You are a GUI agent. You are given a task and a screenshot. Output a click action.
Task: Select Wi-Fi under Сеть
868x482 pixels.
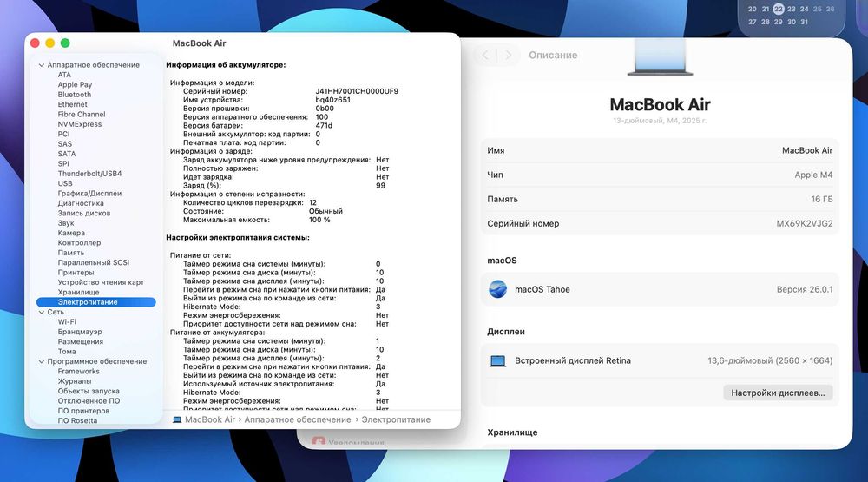click(x=67, y=322)
